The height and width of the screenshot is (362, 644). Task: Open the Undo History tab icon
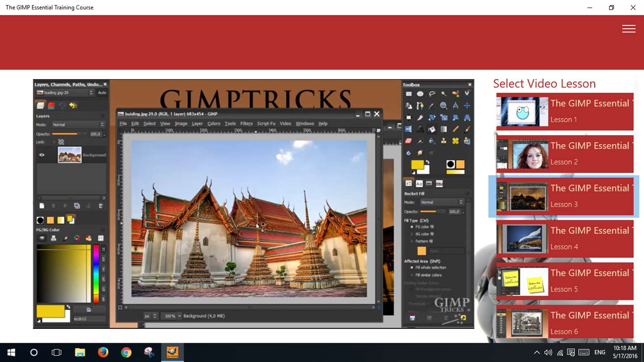(73, 106)
